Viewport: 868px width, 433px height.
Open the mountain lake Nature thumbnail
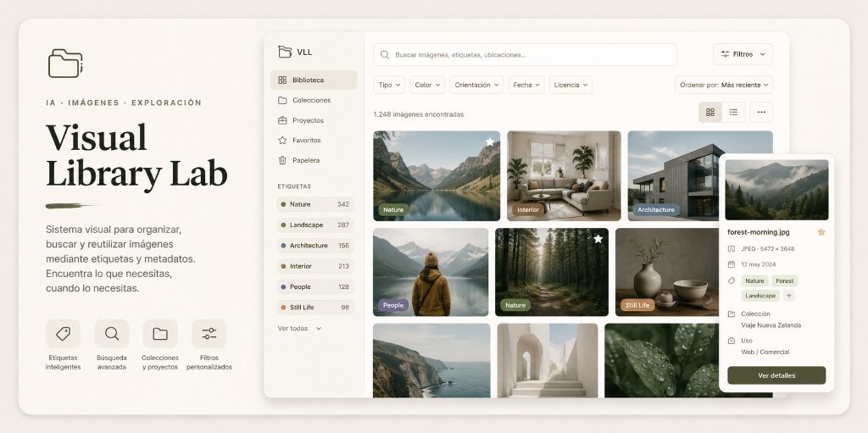[x=437, y=175]
